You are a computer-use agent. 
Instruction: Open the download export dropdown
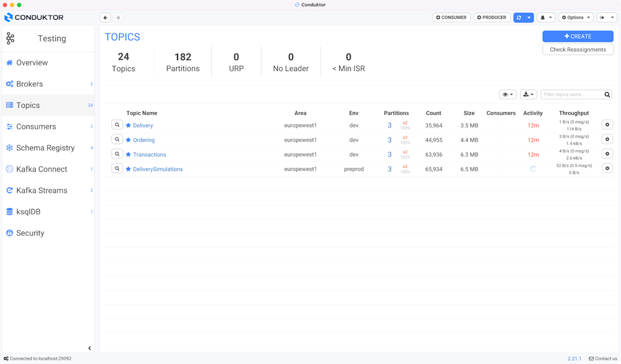[x=528, y=95]
